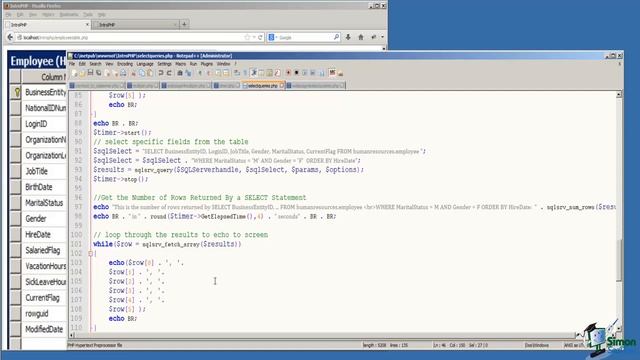
Task: Open Replace with the toolbar icon
Action: click(188, 73)
